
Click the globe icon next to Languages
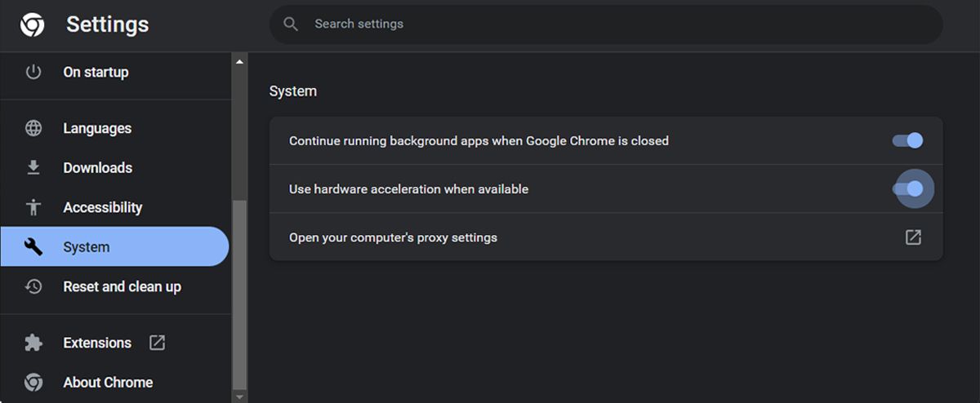pyautogui.click(x=33, y=128)
